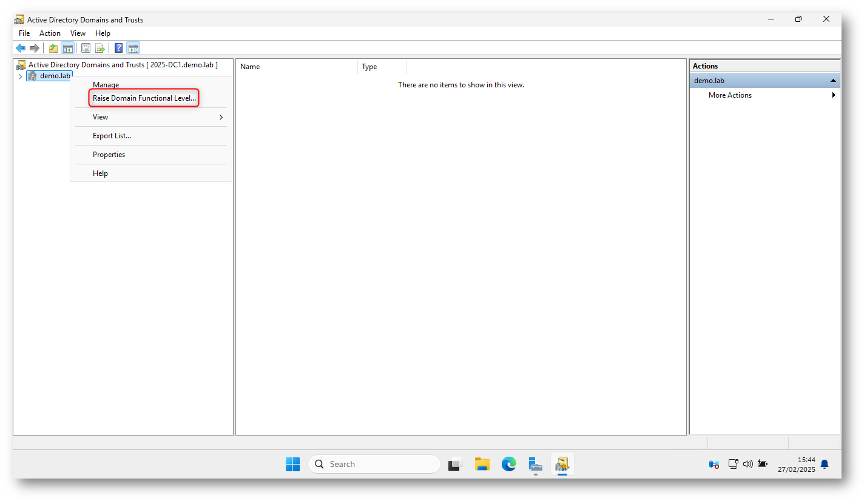Open the Help menu in the menu bar
Screen dimensions: 867x504
(x=103, y=33)
